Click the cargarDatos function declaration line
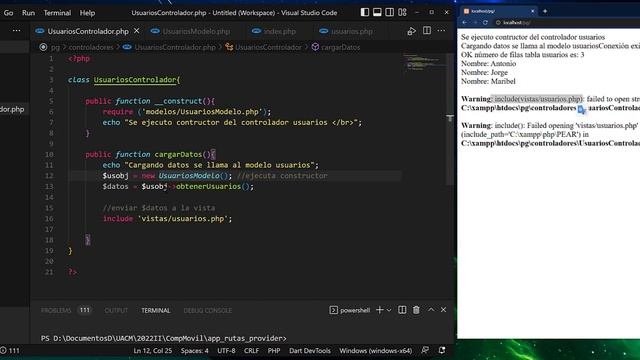 click(150, 155)
